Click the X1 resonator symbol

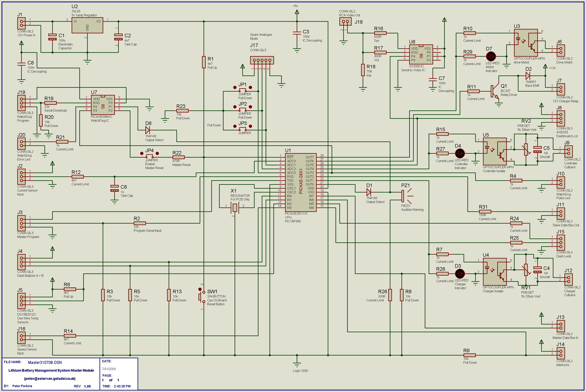click(235, 207)
